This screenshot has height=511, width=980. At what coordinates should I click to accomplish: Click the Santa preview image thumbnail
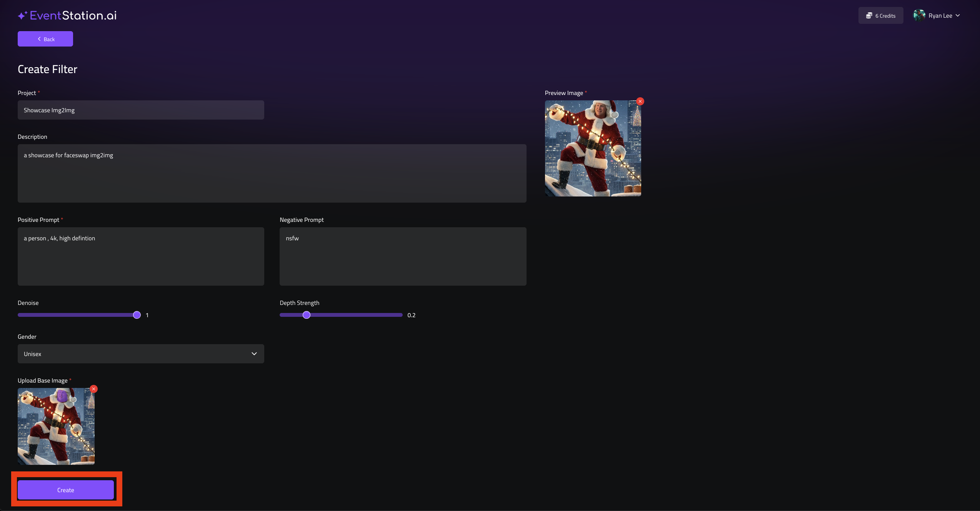point(593,148)
